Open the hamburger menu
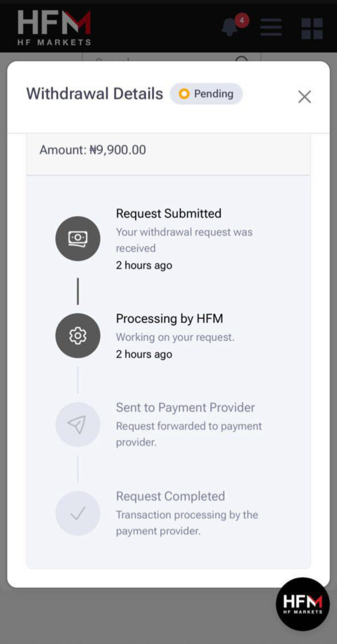The height and width of the screenshot is (644, 337). pyautogui.click(x=271, y=28)
